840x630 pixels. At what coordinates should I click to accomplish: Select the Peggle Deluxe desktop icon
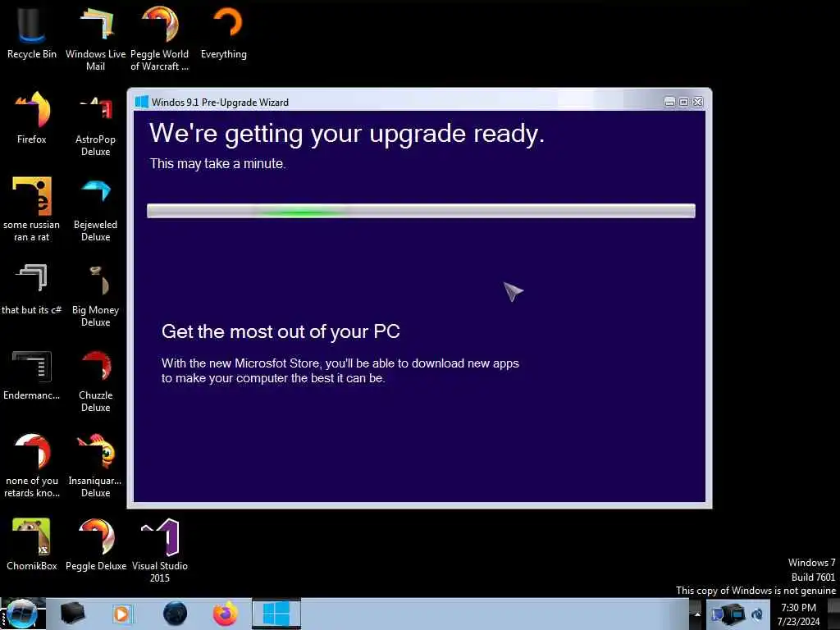coord(96,544)
